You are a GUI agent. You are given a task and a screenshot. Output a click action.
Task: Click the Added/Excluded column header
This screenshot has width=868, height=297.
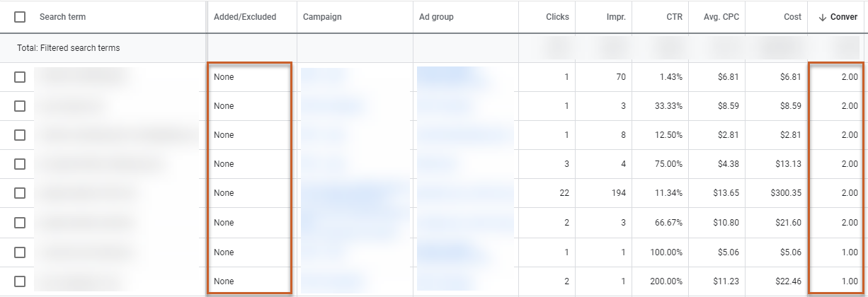245,17
